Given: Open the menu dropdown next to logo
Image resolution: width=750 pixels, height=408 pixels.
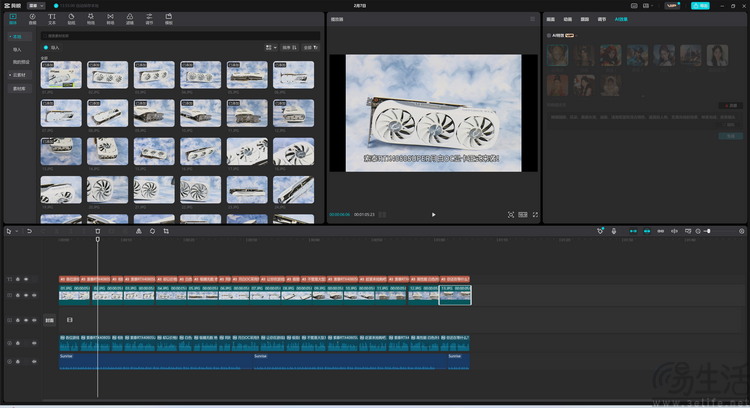Looking at the screenshot, I should coord(36,6).
